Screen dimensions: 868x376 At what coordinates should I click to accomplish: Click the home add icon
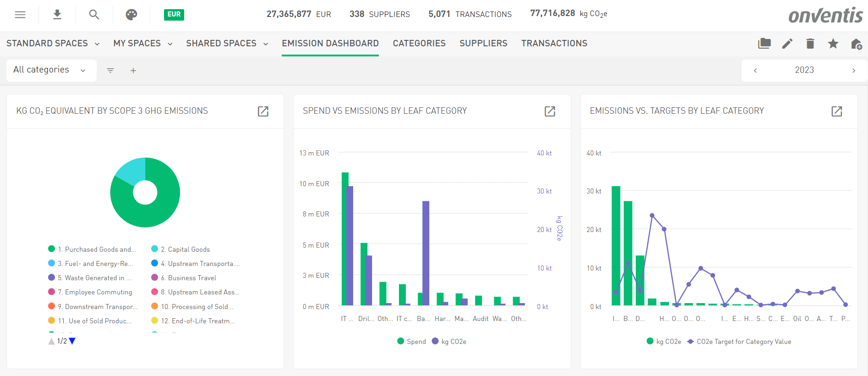pos(856,44)
